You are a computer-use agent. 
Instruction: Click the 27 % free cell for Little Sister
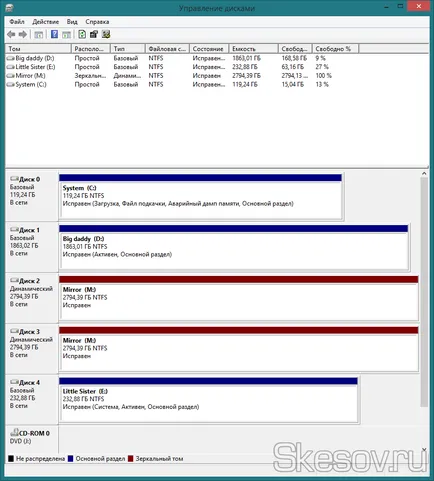[322, 67]
